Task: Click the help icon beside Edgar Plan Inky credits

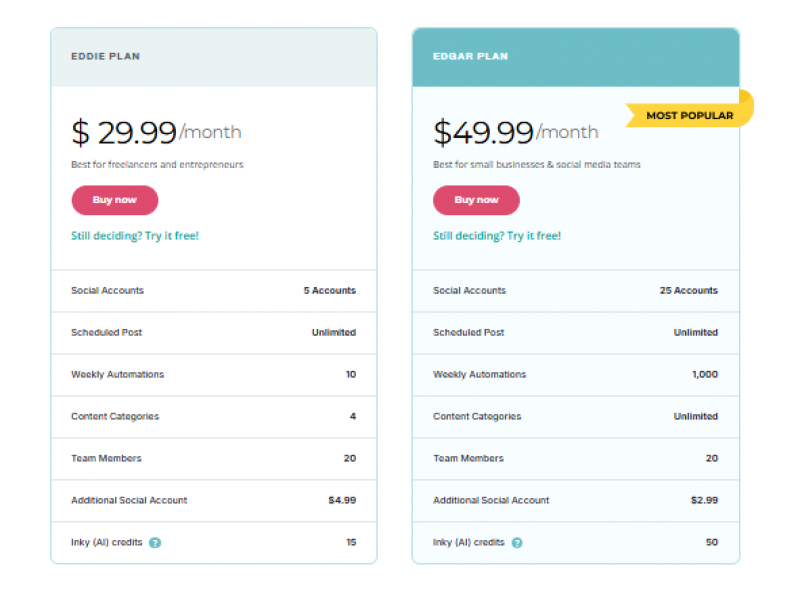Action: pyautogui.click(x=518, y=542)
